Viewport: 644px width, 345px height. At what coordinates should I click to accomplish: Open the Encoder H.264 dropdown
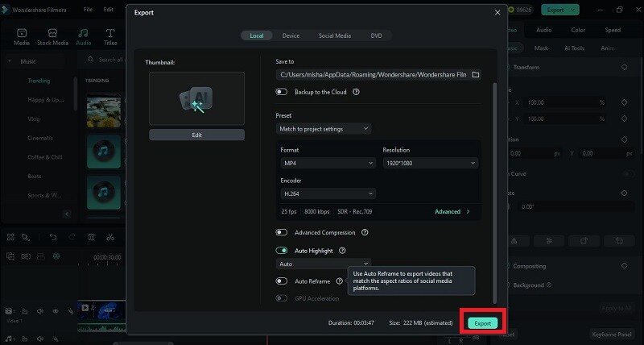(328, 193)
